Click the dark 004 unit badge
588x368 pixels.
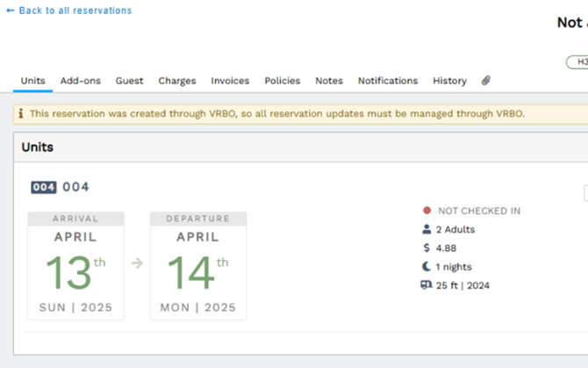(x=44, y=187)
